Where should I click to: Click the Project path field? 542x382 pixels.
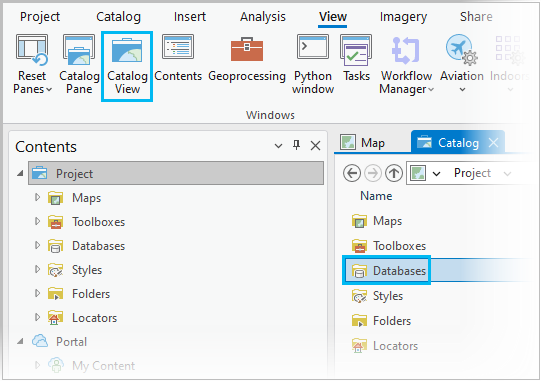472,173
